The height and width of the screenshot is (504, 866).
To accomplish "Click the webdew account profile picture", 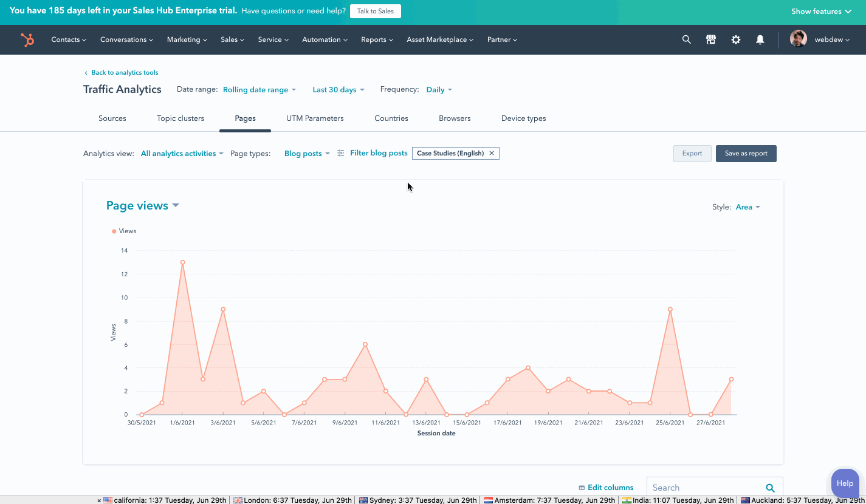I will [x=799, y=39].
